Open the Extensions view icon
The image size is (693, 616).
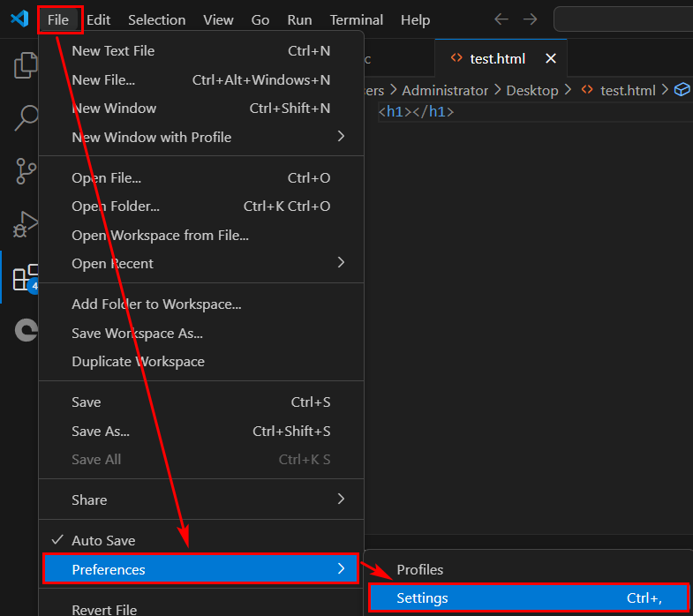[25, 277]
